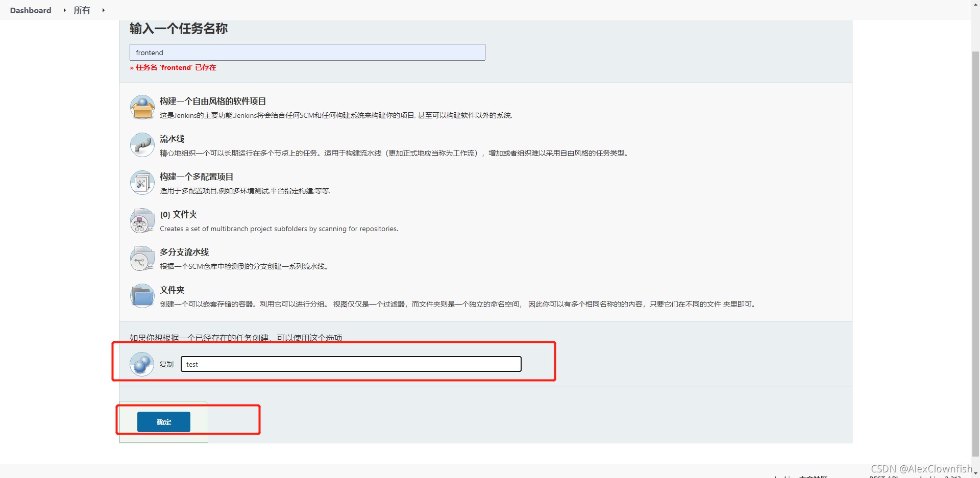Click the 文件夹 description about nested containers

pyautogui.click(x=458, y=304)
